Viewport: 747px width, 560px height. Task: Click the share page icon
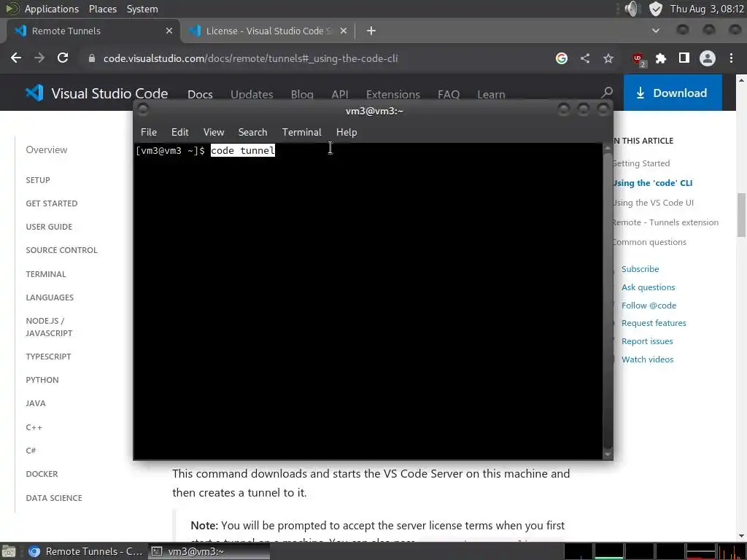[585, 58]
